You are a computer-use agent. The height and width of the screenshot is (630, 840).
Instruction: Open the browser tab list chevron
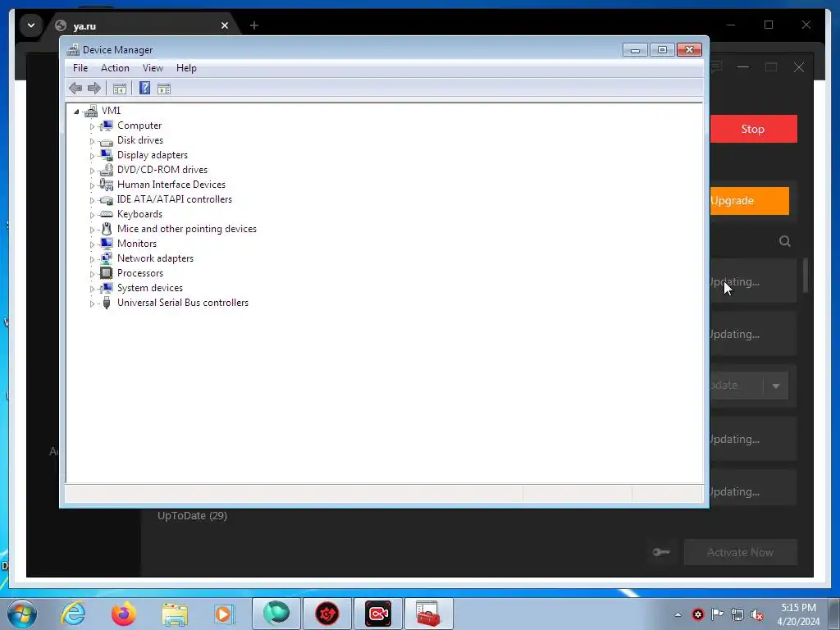click(31, 25)
